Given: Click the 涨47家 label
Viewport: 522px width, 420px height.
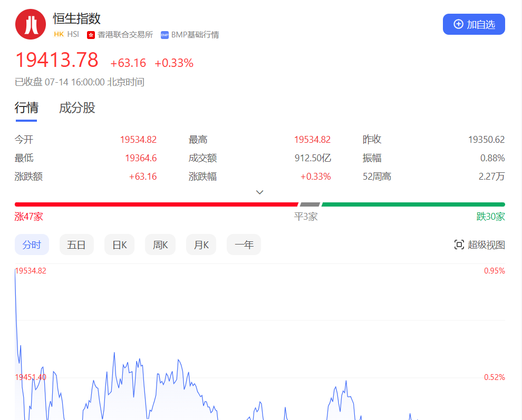Looking at the screenshot, I should (x=28, y=217).
